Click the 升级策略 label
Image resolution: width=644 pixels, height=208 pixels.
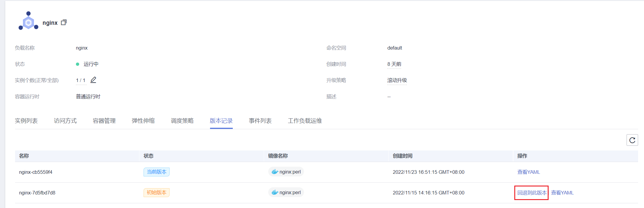[x=336, y=80]
